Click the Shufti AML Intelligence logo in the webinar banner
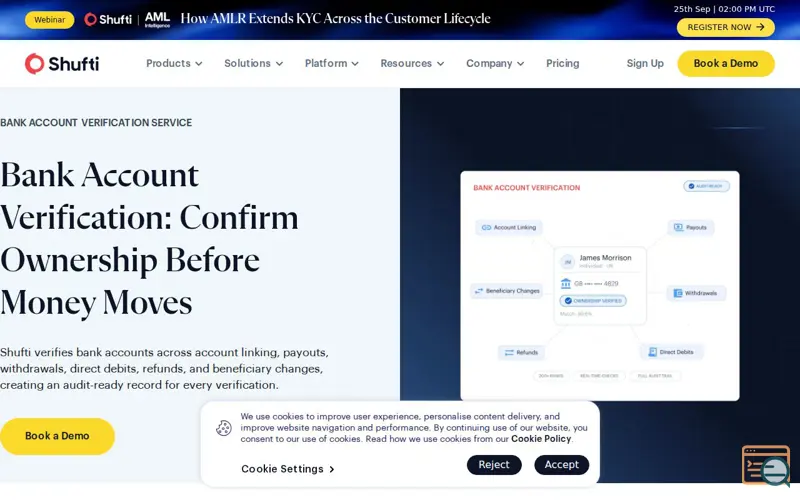 pos(127,19)
